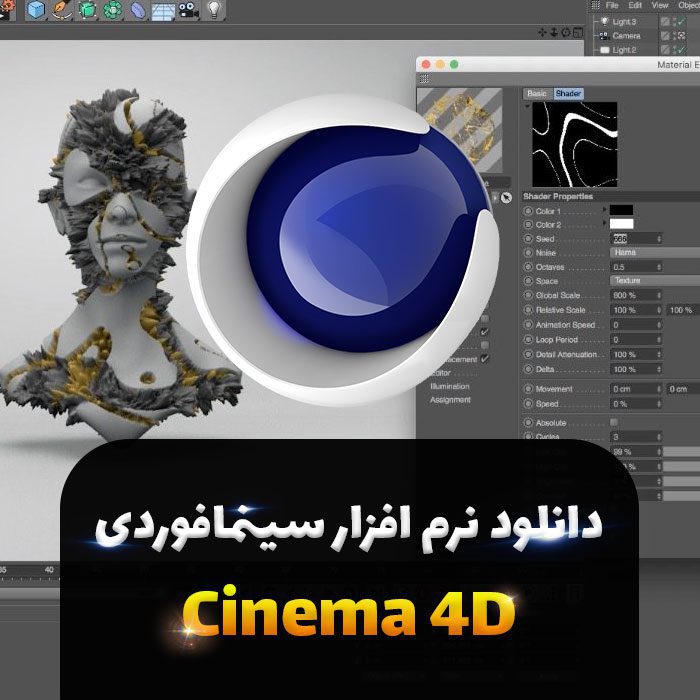The width and height of the screenshot is (700, 700).
Task: Click animation dot beside Color 1
Action: (528, 211)
